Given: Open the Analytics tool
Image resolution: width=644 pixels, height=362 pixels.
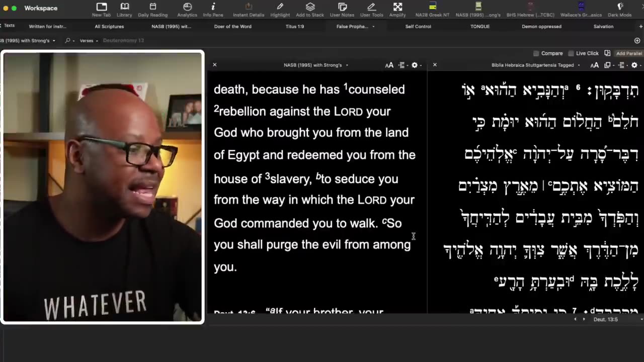Looking at the screenshot, I should coord(187,9).
